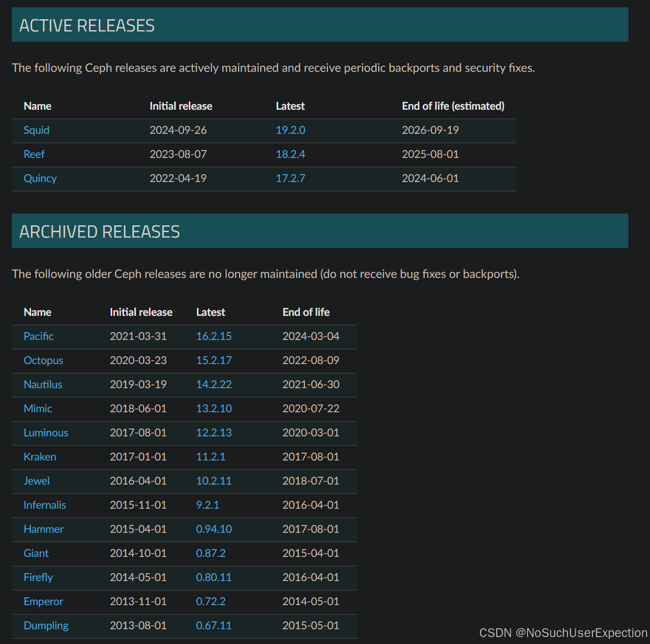This screenshot has height=644, width=650.
Task: Click archived table's Initial release header
Action: [x=141, y=312]
